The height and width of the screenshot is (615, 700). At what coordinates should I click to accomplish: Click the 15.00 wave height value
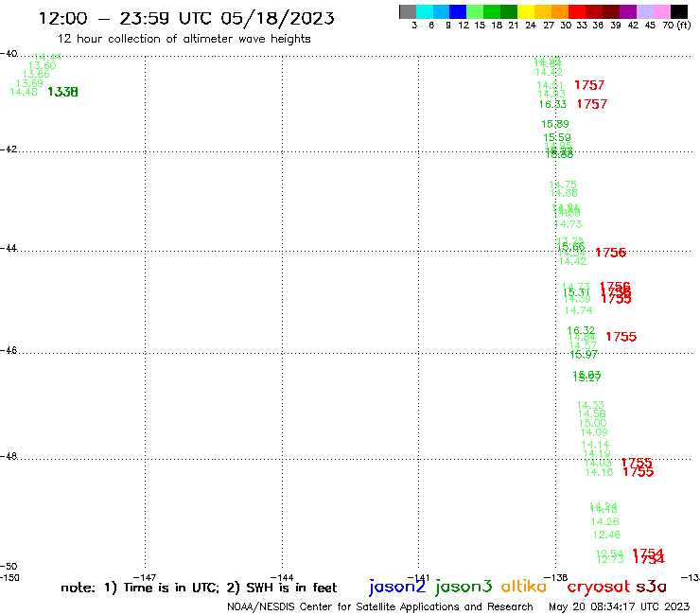[x=592, y=423]
